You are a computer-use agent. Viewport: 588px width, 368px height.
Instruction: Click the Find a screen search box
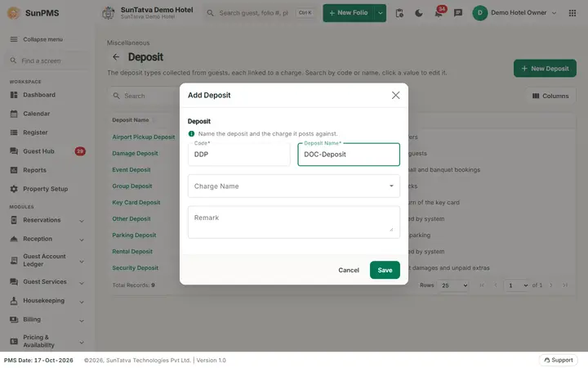click(x=48, y=61)
